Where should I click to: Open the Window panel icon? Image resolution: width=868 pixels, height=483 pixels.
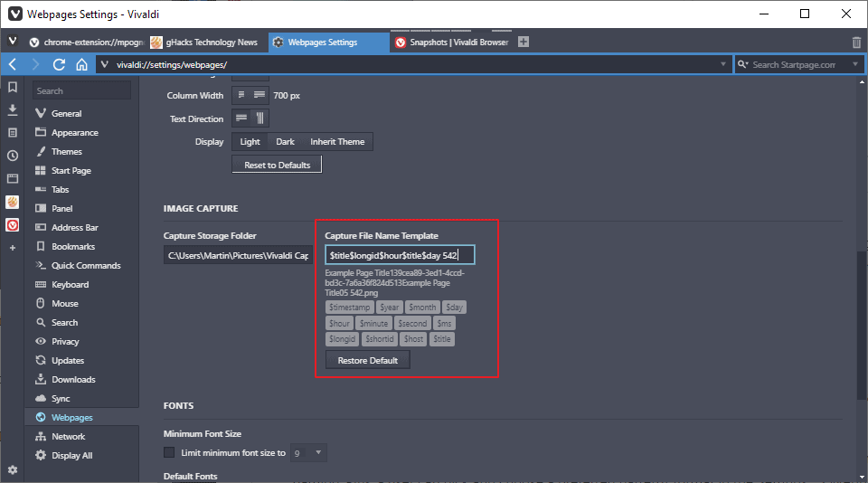pyautogui.click(x=12, y=178)
